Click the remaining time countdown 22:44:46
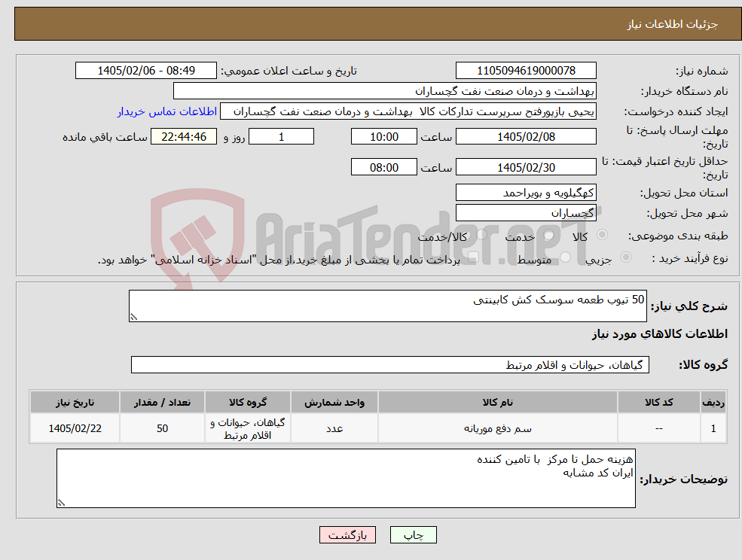Screen dimensions: 742x560 (184, 137)
